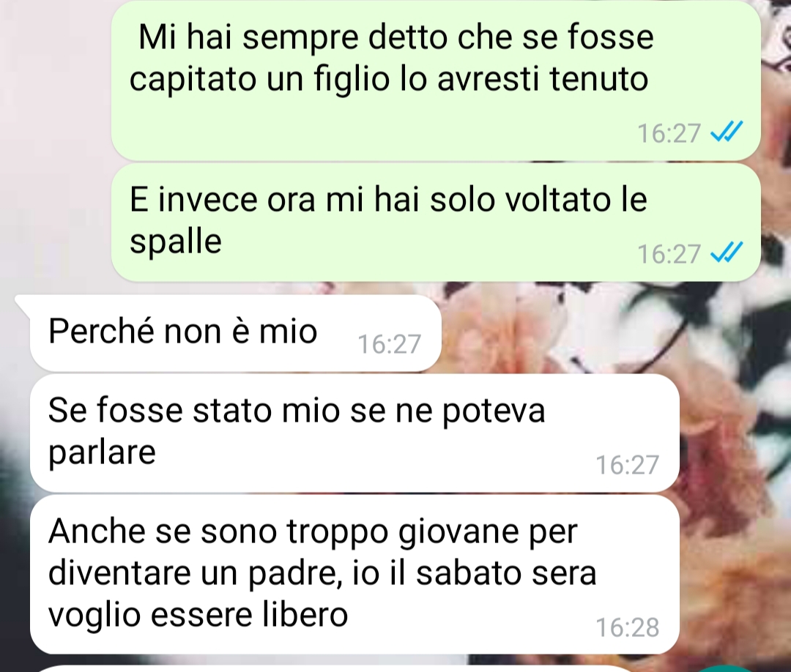Viewport: 791px width, 672px height.
Task: Tap the 16:27 time beside "Perché non è mio"
Action: [389, 344]
